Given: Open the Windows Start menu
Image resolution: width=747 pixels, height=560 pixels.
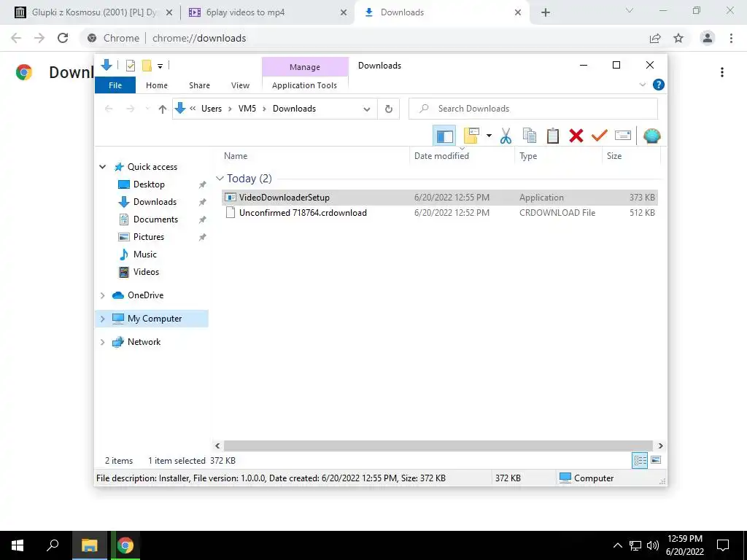Looking at the screenshot, I should click(18, 545).
